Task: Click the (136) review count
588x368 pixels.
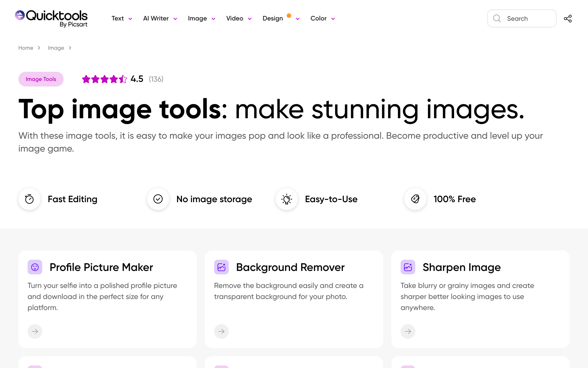Action: click(156, 79)
